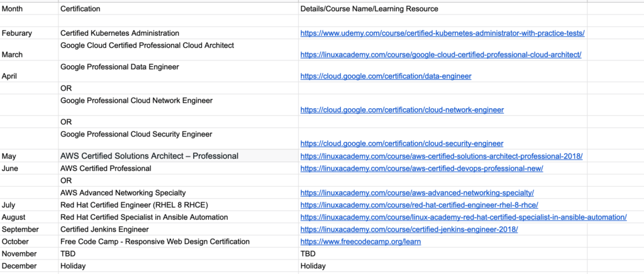This screenshot has height=274, width=644.
Task: Open the AWS solutions architect professional 2018 link
Action: [441, 156]
